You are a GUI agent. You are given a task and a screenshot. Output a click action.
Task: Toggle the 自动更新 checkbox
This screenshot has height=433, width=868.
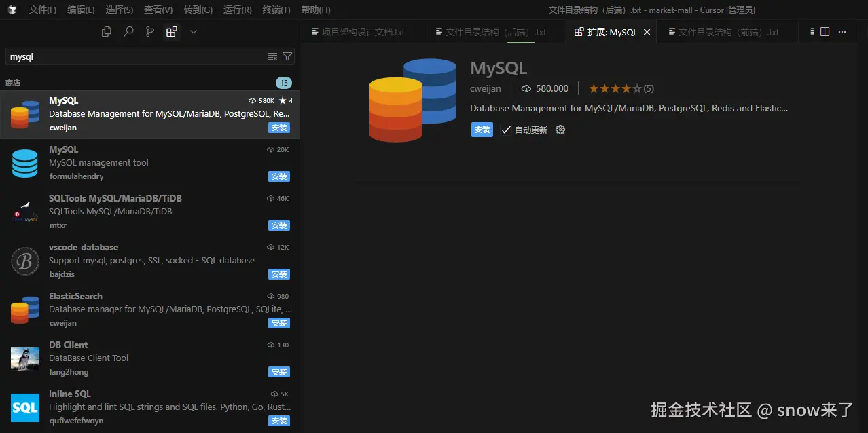click(505, 130)
